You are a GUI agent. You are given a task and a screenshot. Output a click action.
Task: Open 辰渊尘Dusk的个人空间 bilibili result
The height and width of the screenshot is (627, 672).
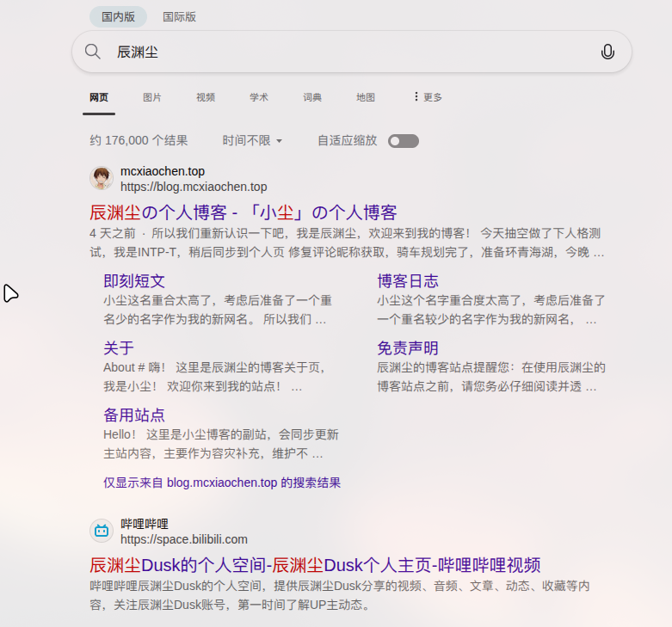pyautogui.click(x=315, y=565)
